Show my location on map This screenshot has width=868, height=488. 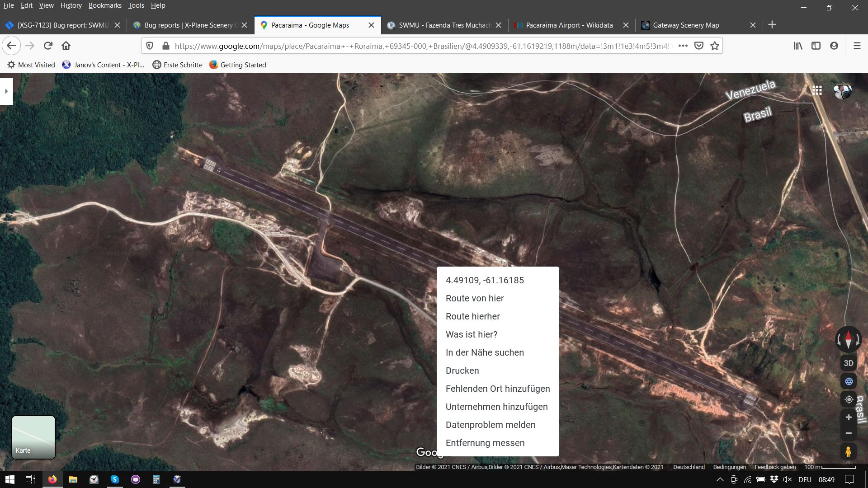point(849,399)
